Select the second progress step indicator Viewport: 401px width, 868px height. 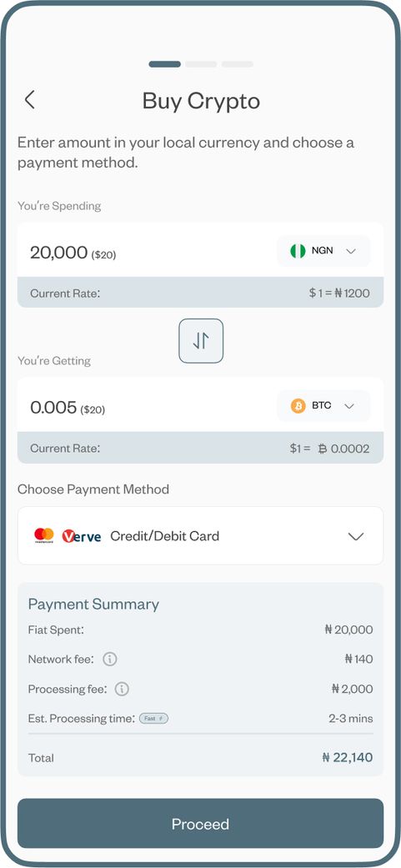coord(201,64)
